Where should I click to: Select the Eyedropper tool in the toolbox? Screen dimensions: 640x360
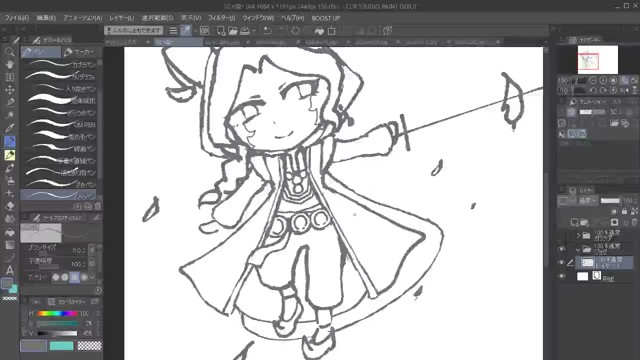(x=9, y=128)
